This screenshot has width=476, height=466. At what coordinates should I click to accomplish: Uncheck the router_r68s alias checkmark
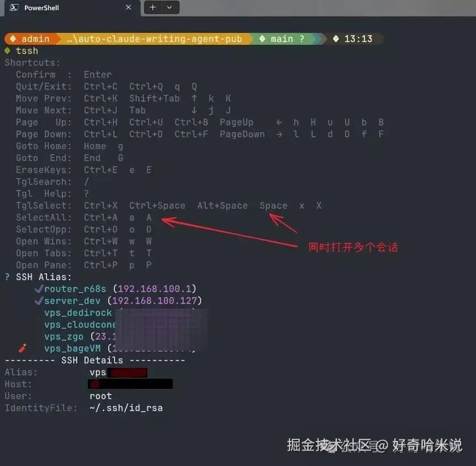(x=39, y=289)
